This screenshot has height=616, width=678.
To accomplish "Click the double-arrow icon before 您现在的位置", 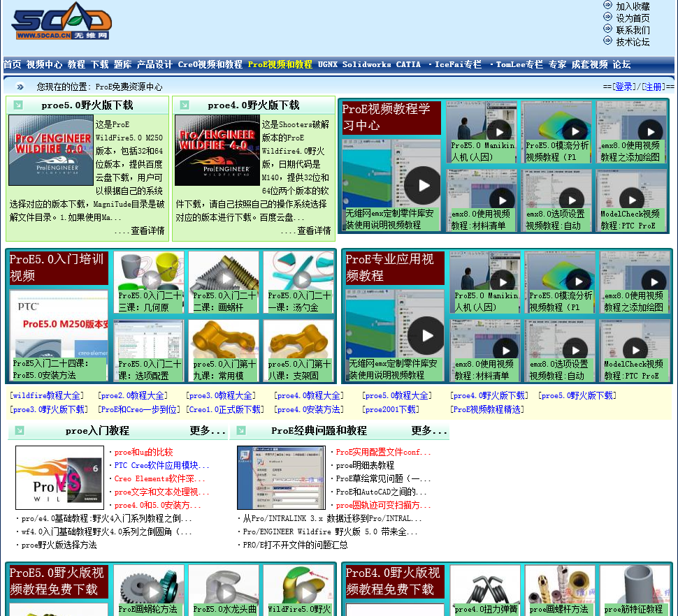I will click(x=20, y=87).
